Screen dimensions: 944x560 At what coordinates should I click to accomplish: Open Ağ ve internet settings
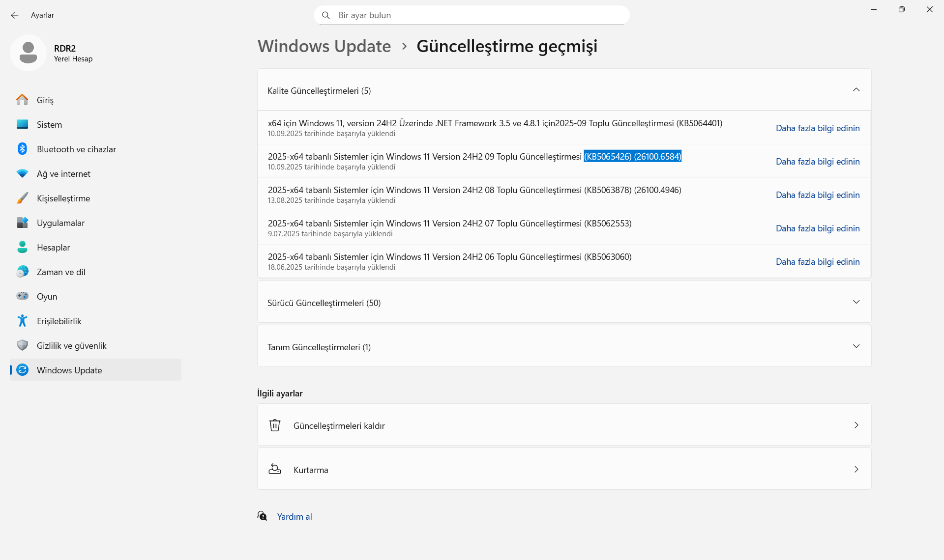coord(95,173)
